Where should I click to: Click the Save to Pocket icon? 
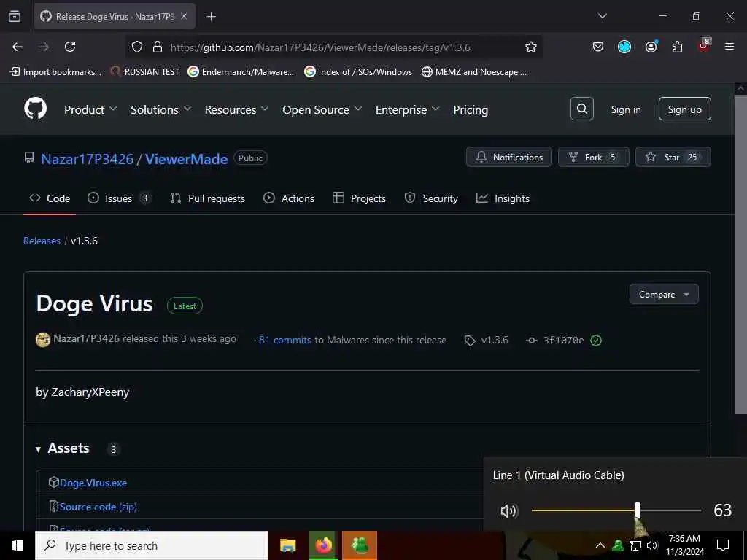click(598, 47)
